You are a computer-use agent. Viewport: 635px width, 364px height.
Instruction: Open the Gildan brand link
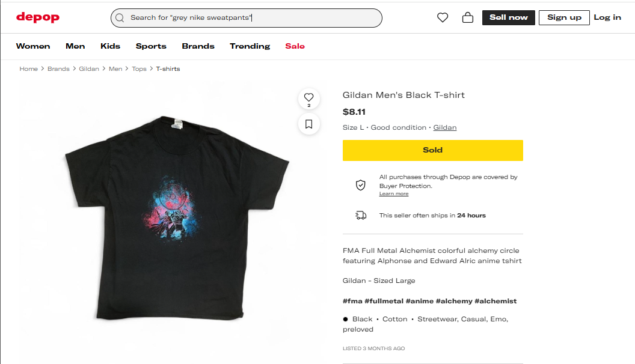445,127
